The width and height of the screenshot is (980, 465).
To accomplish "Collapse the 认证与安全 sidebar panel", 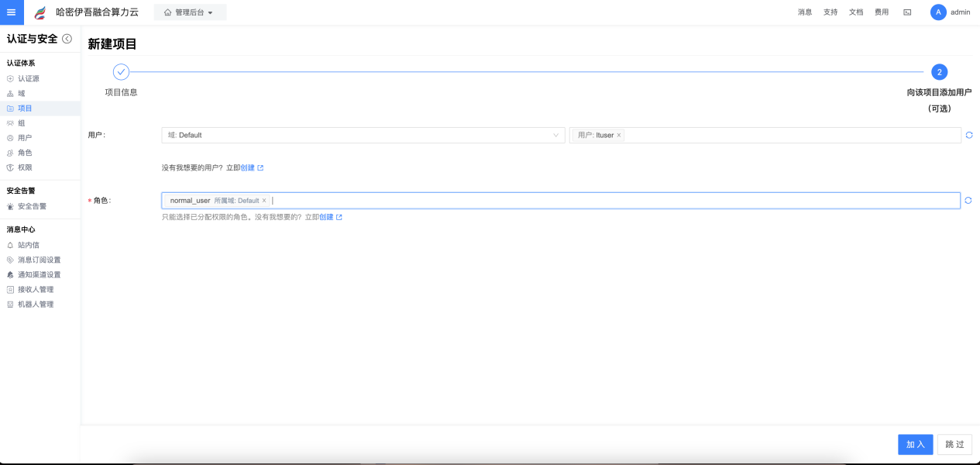I will point(67,39).
